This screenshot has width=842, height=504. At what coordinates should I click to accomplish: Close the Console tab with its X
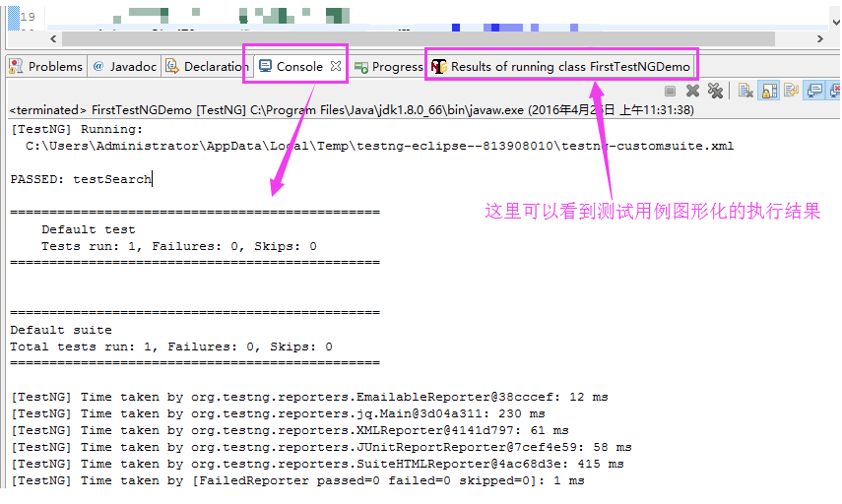click(336, 66)
